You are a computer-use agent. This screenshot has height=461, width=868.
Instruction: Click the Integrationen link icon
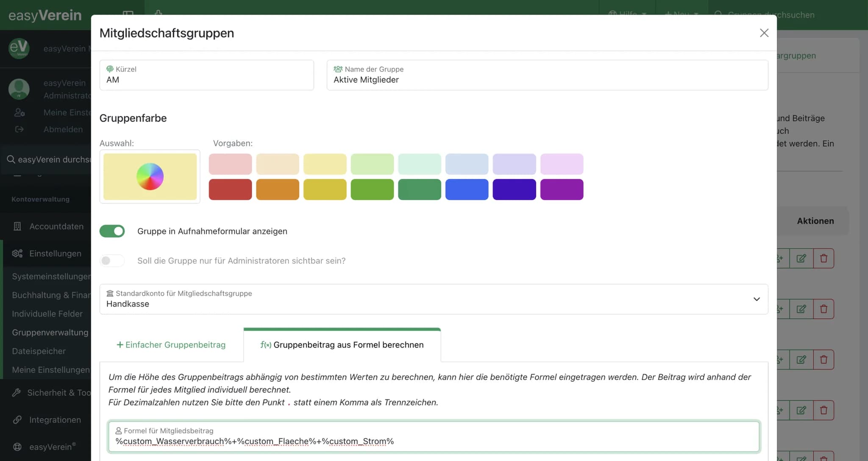(17, 420)
